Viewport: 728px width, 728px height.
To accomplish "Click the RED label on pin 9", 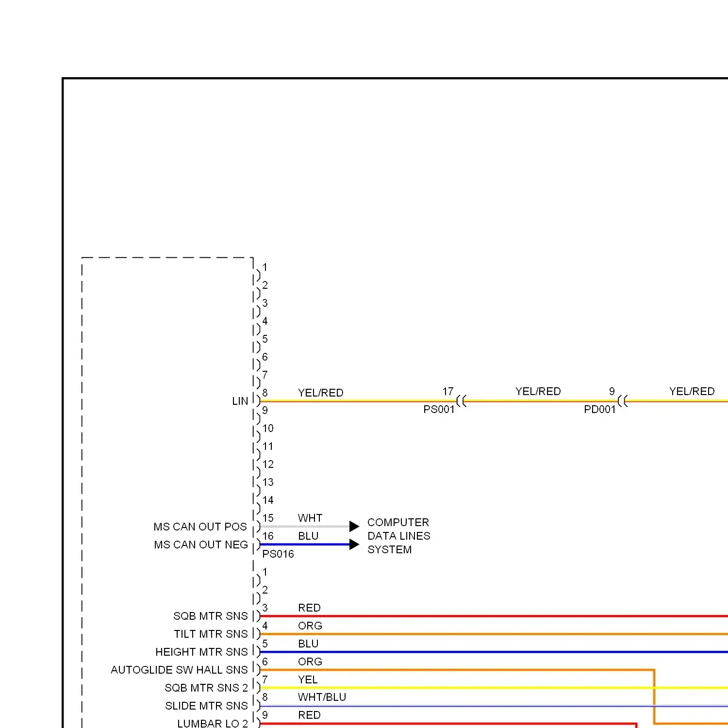I will 309,715.
